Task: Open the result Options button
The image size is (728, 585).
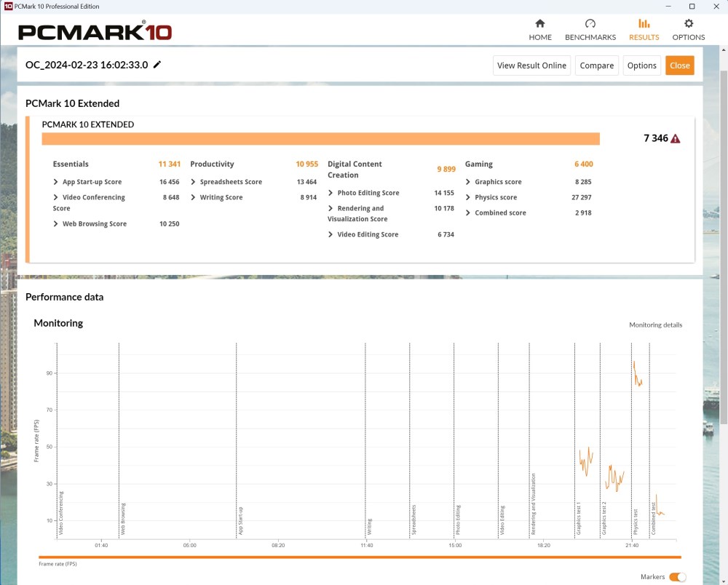Action: tap(641, 65)
